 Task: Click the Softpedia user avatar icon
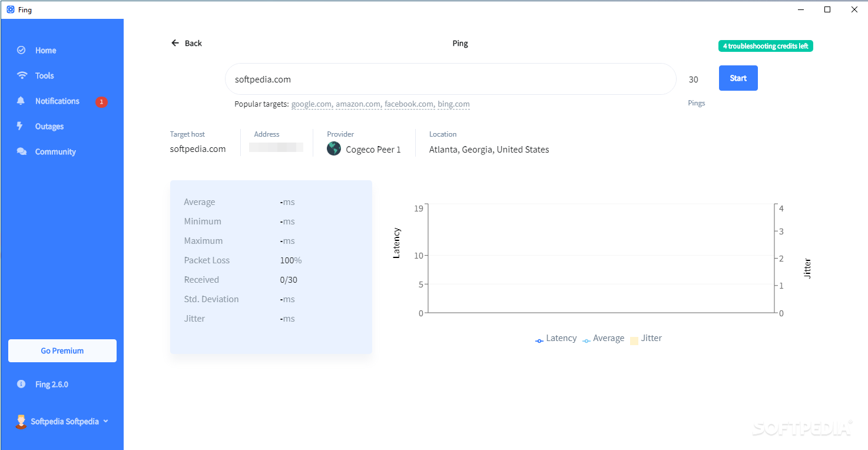pos(21,422)
